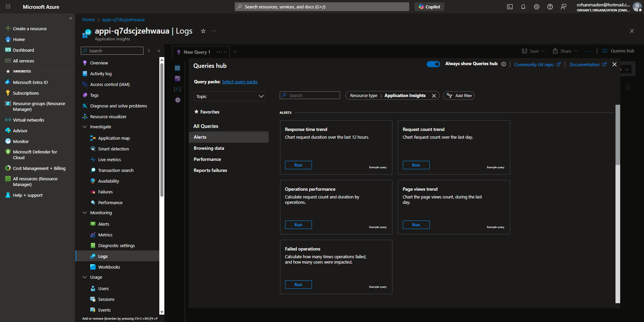The height and width of the screenshot is (322, 644).
Task: Open Azure notifications bell
Action: 523,6
